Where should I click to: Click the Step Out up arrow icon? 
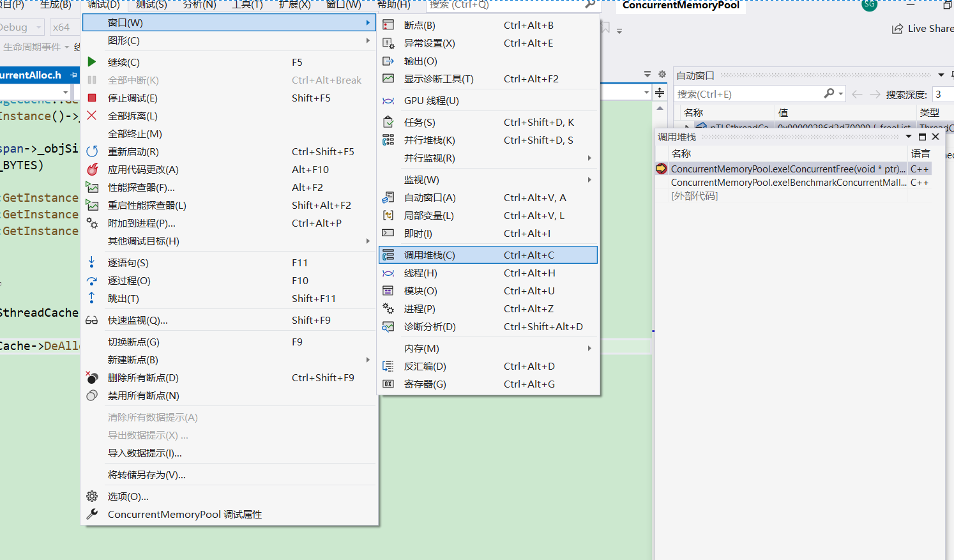click(92, 298)
